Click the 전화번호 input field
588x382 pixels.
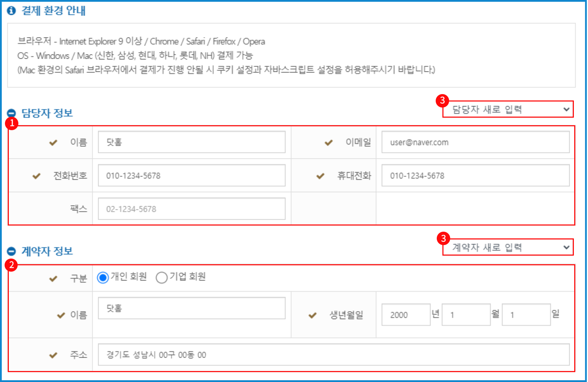[x=192, y=175]
